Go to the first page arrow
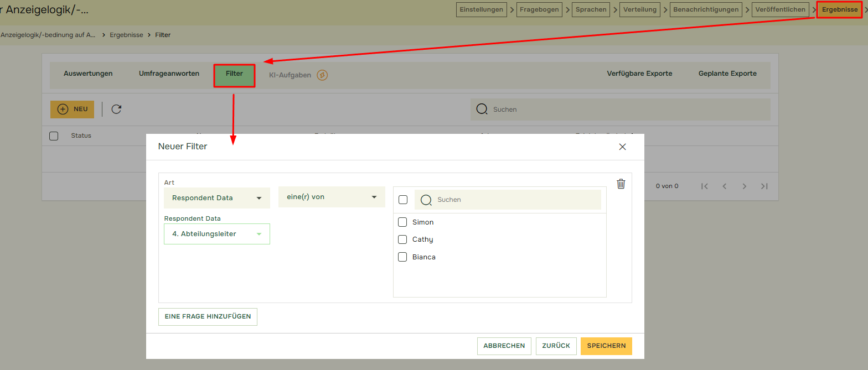The width and height of the screenshot is (868, 370). coord(704,186)
